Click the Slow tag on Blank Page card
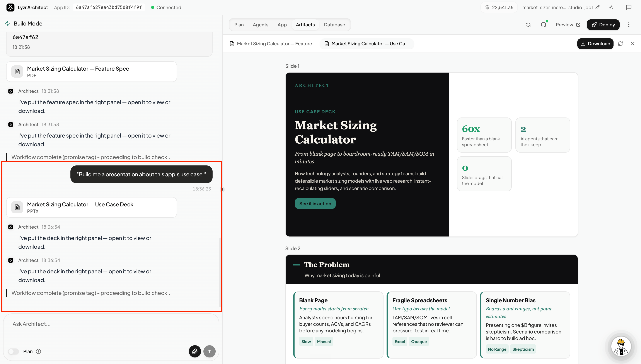The image size is (641, 364). click(306, 342)
